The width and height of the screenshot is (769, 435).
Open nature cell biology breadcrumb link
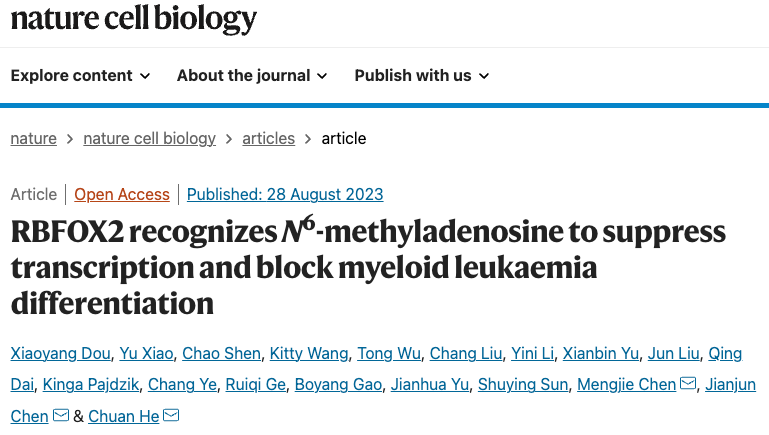pyautogui.click(x=149, y=138)
